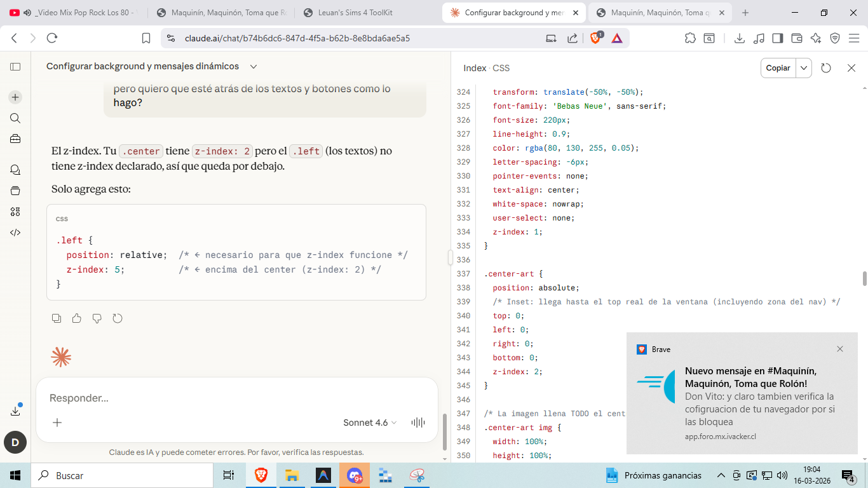This screenshot has width=868, height=488.
Task: Start a new chat with plus icon
Action: pos(15,97)
